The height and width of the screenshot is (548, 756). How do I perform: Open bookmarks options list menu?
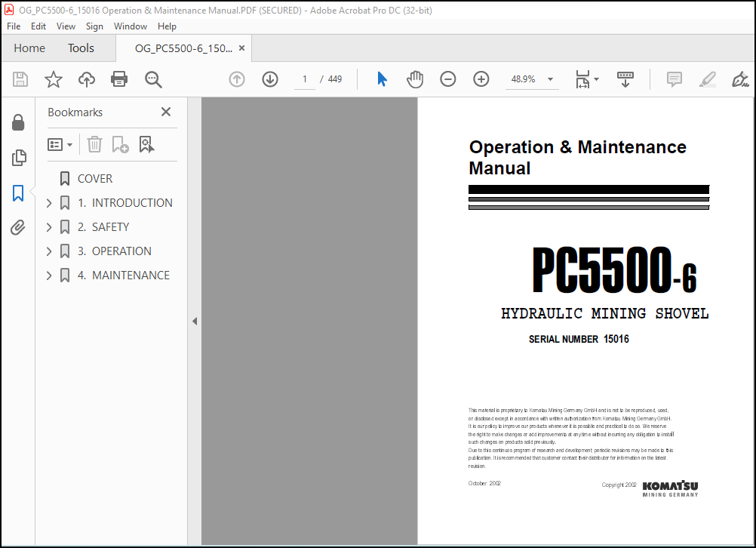point(60,145)
